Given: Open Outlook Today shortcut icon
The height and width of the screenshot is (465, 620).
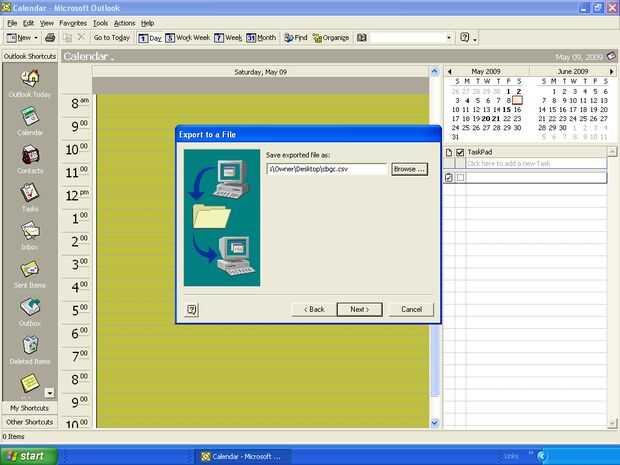Looking at the screenshot, I should click(30, 78).
